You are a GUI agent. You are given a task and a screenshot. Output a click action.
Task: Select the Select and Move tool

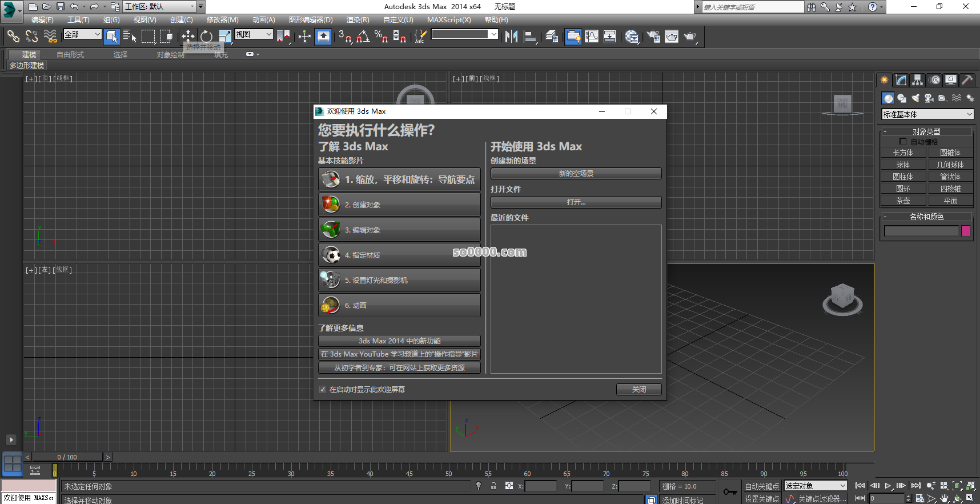point(188,37)
